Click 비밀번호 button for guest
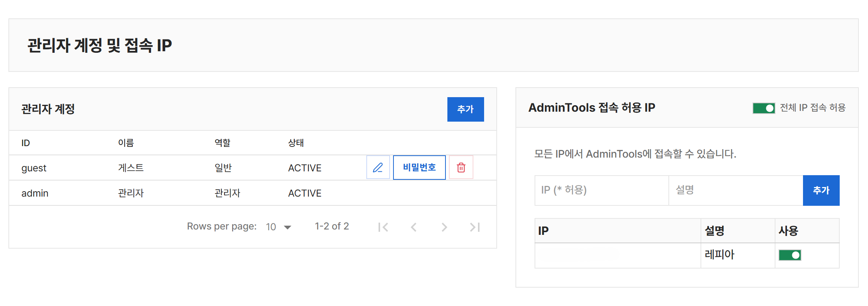Screen dimensions: 868x306 [x=419, y=168]
